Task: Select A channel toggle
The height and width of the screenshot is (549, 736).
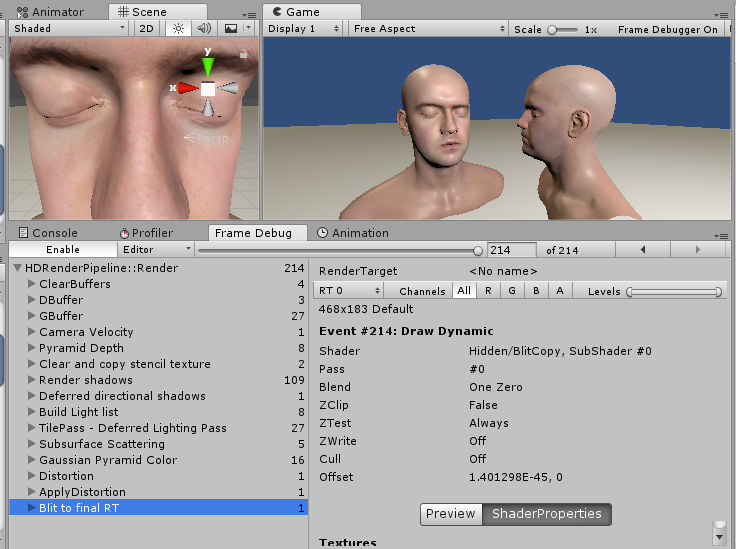Action: [560, 290]
